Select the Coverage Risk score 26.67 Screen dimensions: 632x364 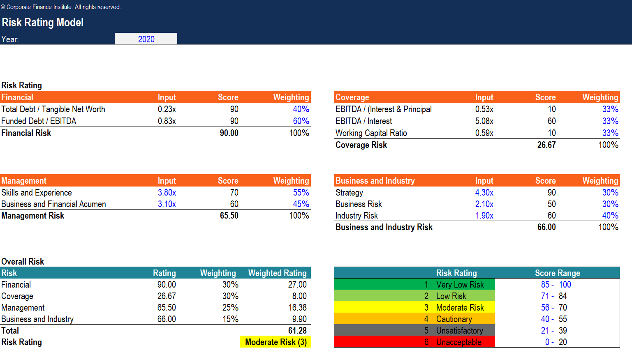(546, 145)
